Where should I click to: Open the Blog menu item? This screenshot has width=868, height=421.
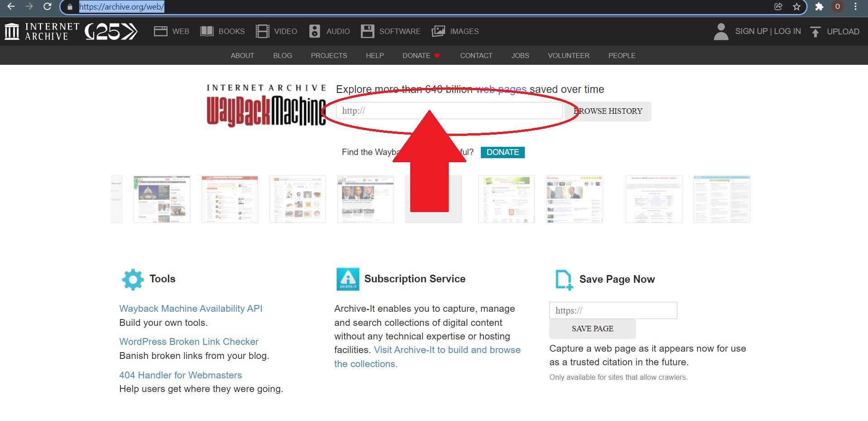tap(283, 56)
